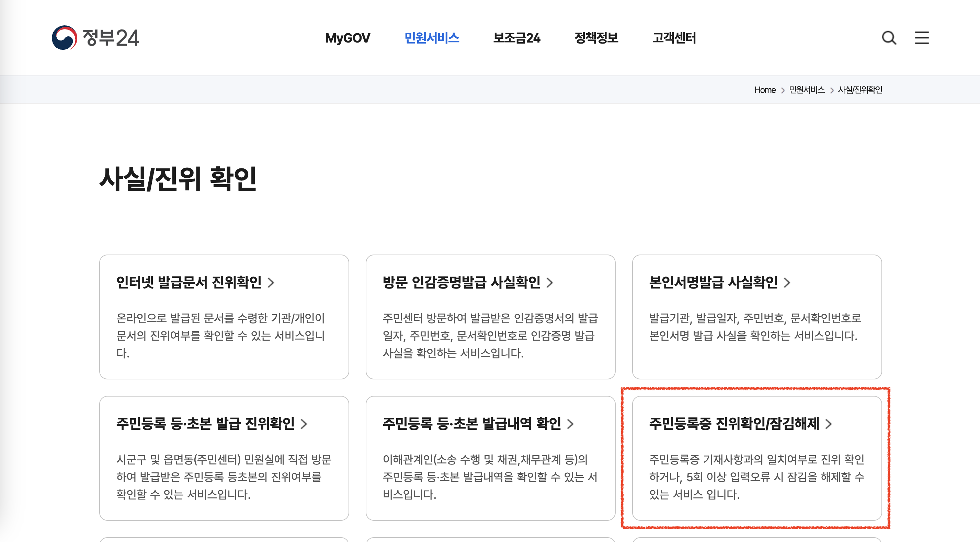Open 인터넷 발급문서 진위확인 card description

221,335
